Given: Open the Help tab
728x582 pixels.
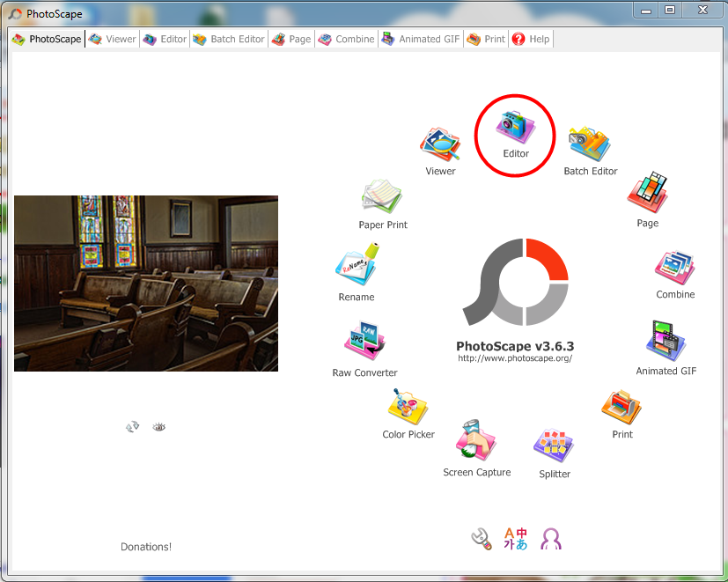Looking at the screenshot, I should tap(531, 39).
